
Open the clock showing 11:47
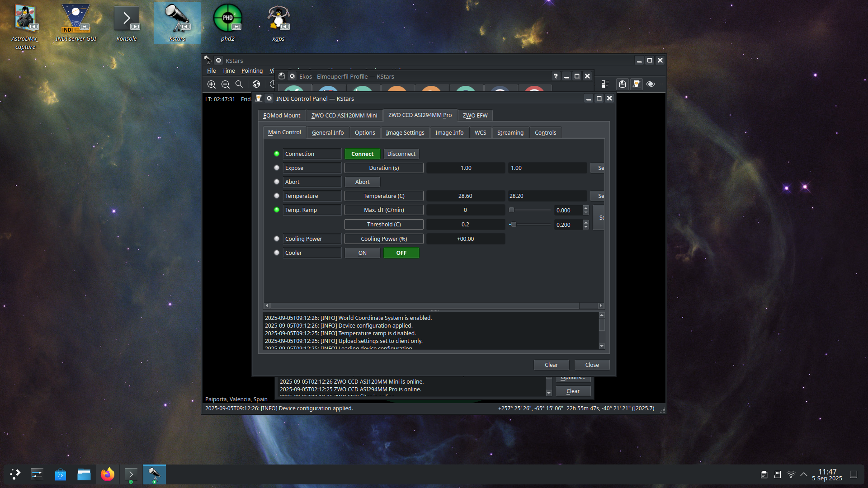coord(827,474)
